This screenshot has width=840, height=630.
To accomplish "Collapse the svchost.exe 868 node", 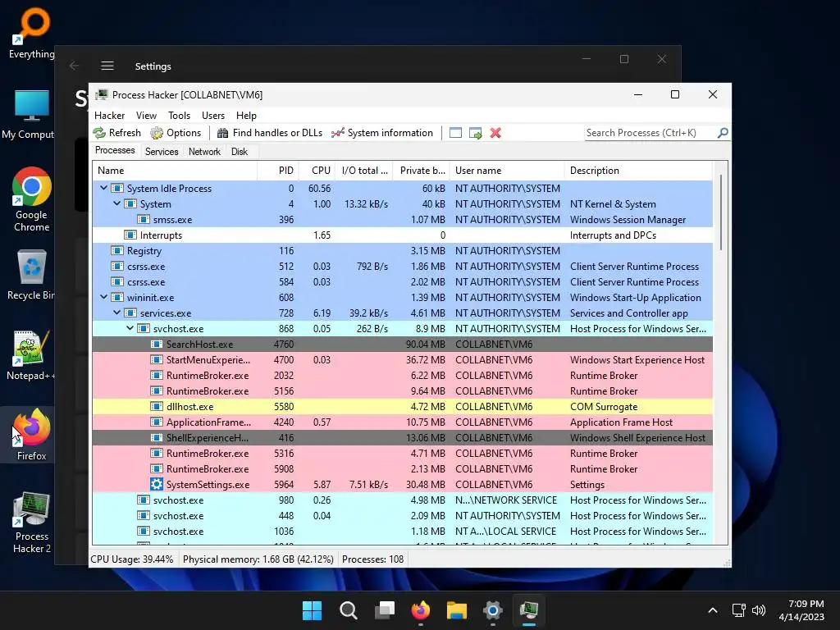I will pyautogui.click(x=130, y=328).
